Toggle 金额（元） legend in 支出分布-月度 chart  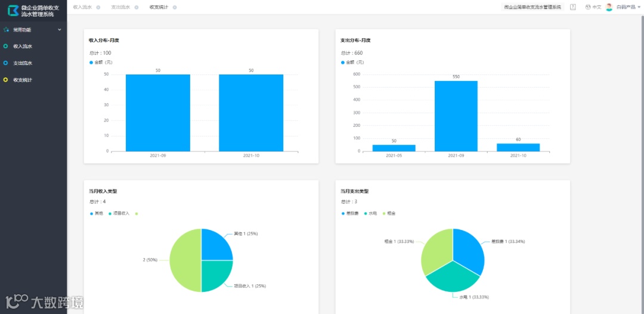point(353,63)
